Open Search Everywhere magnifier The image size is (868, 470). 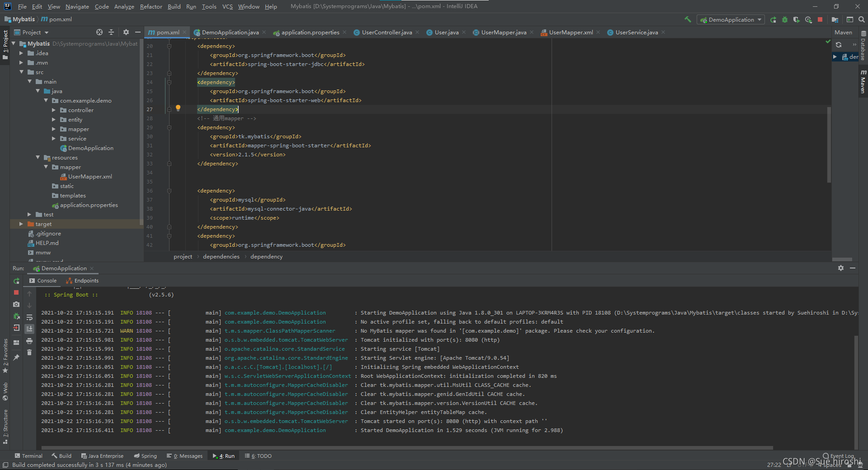coord(862,19)
